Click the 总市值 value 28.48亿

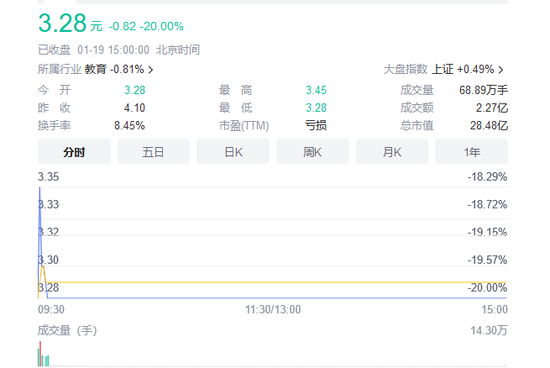pos(489,125)
